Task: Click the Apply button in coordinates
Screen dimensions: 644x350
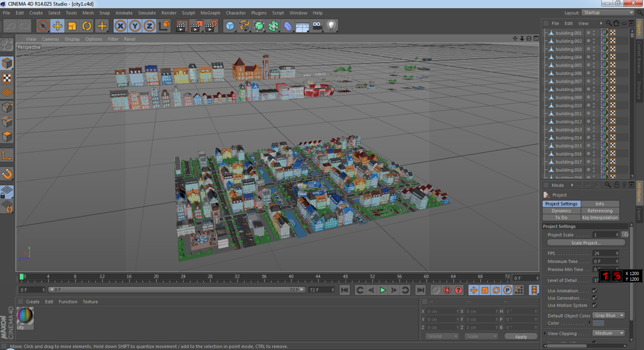Action: pos(521,337)
